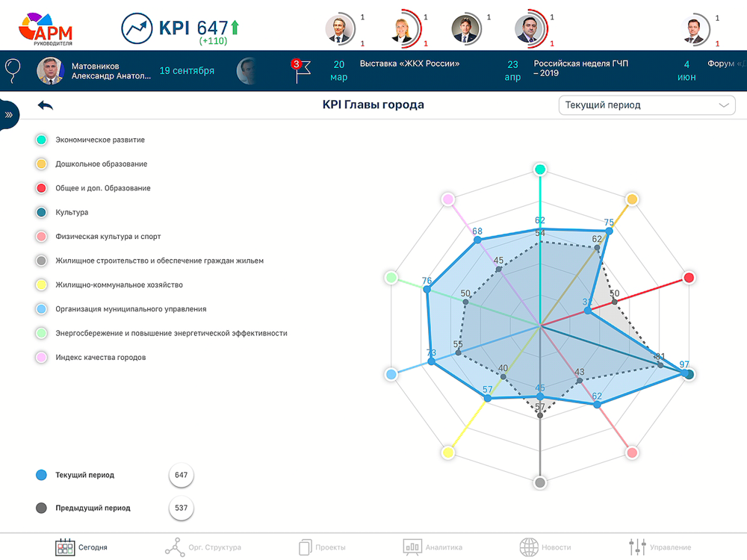Open the blonde woman deputy avatar
Image resolution: width=747 pixels, height=560 pixels.
pos(403,30)
